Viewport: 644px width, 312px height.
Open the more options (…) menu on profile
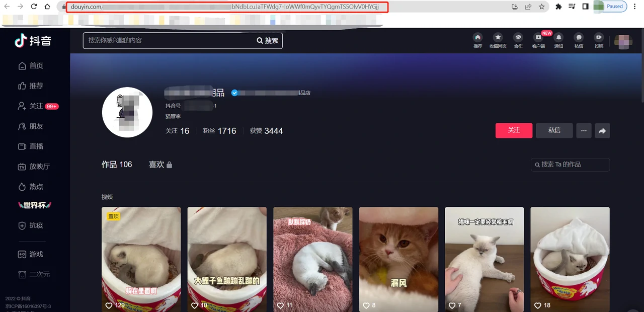click(x=584, y=131)
